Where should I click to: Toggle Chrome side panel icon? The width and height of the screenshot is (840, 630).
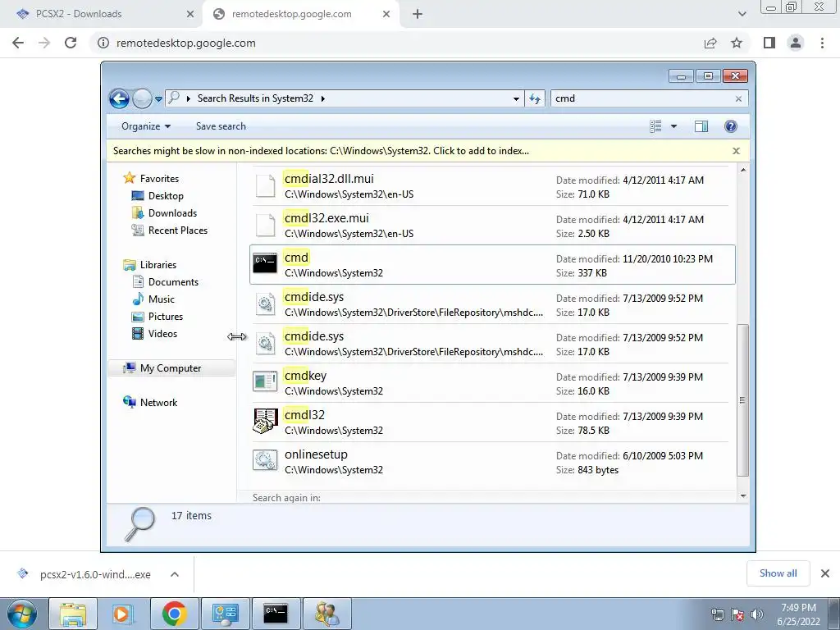click(x=769, y=43)
